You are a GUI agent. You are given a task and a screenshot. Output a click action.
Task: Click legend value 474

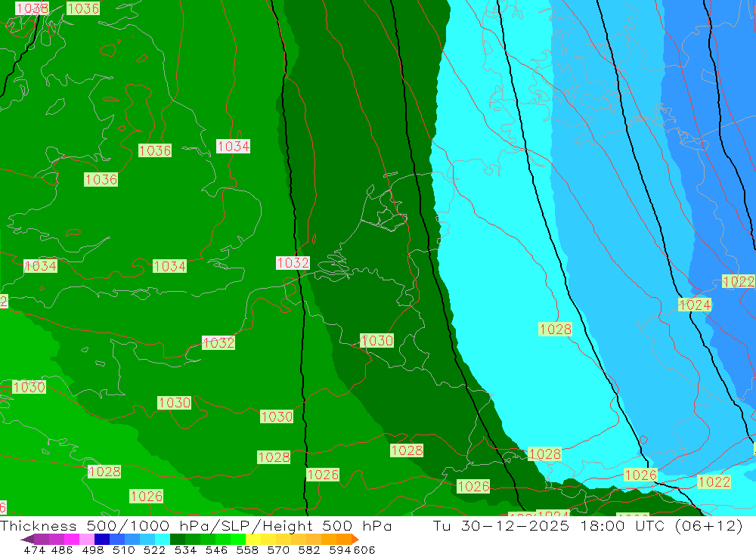pos(35,550)
